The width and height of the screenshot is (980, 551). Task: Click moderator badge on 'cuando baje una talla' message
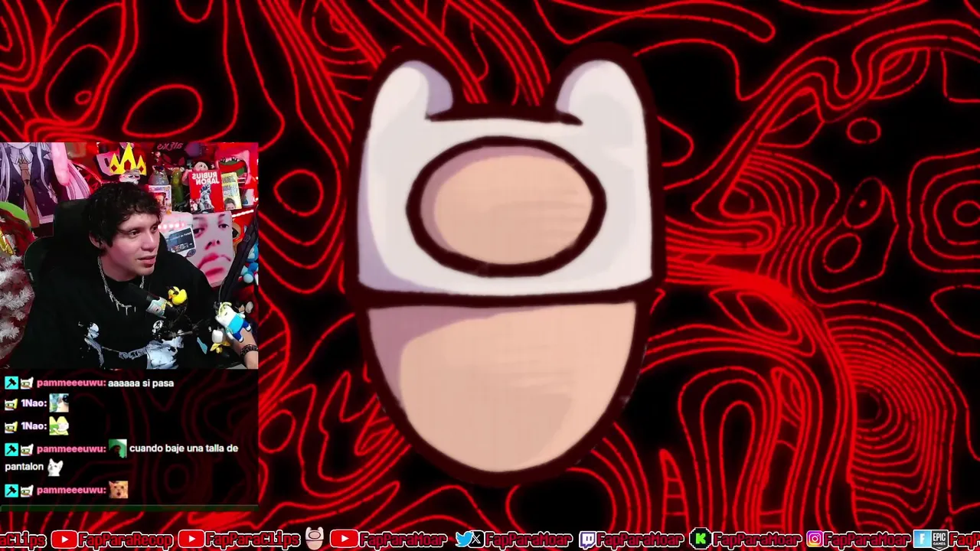tap(11, 449)
